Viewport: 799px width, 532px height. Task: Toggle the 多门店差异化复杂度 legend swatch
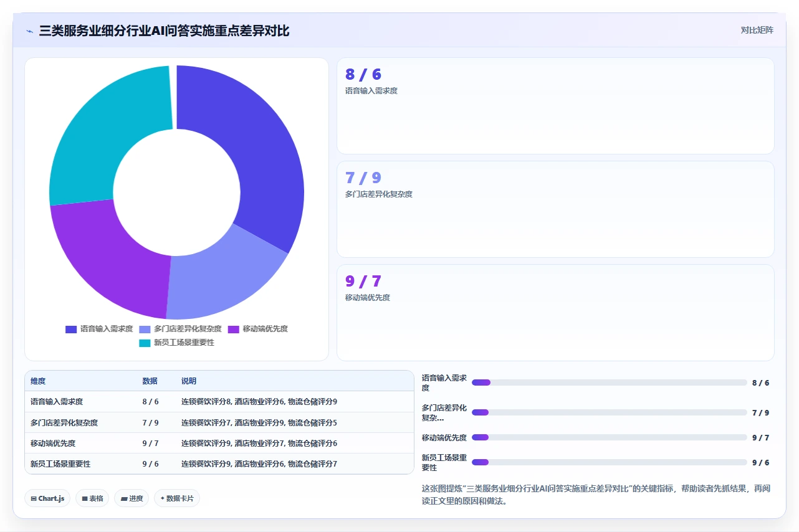[145, 329]
